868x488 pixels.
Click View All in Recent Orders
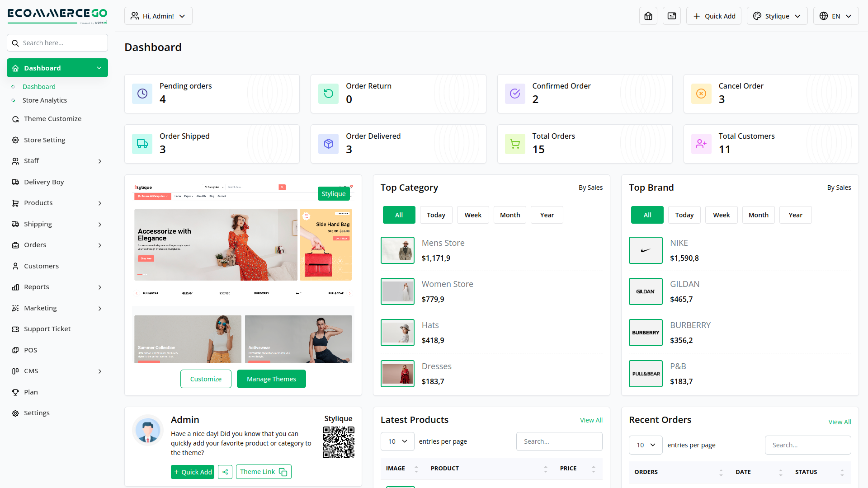840,422
